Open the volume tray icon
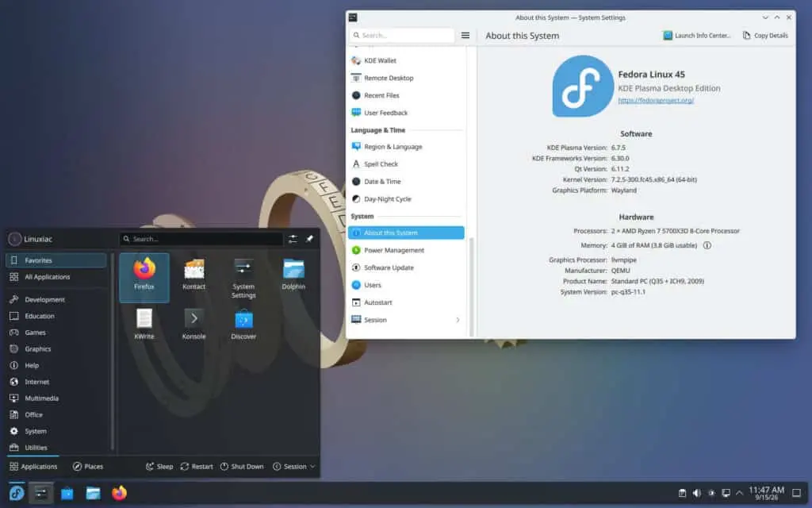812x508 pixels. tap(697, 493)
